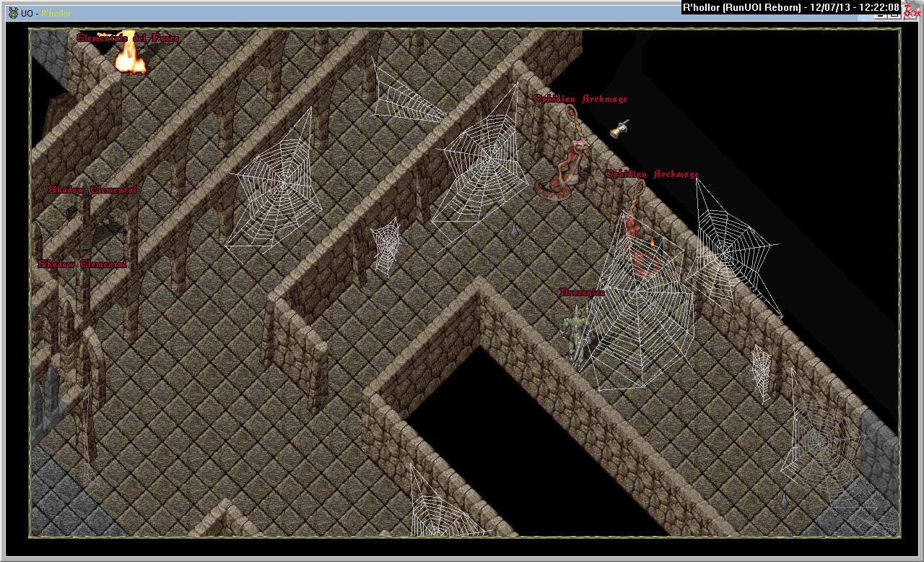
Task: Pick up the brass bell item on the wall
Action: click(619, 129)
